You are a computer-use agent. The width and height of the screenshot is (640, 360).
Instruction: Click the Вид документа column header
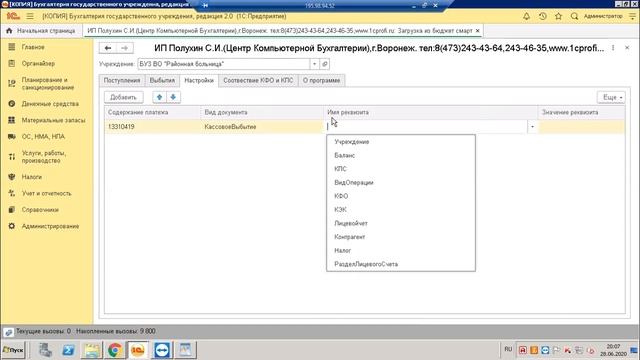(262, 112)
